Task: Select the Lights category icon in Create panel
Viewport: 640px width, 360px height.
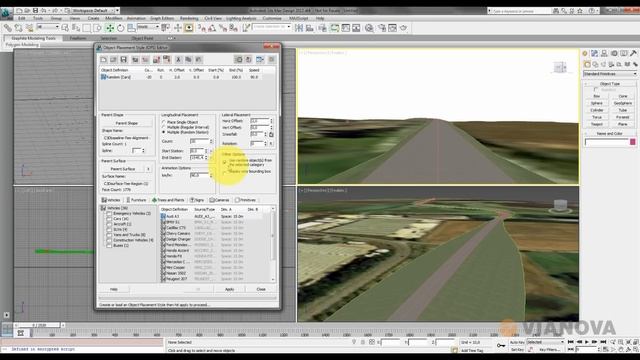Action: tap(603, 64)
